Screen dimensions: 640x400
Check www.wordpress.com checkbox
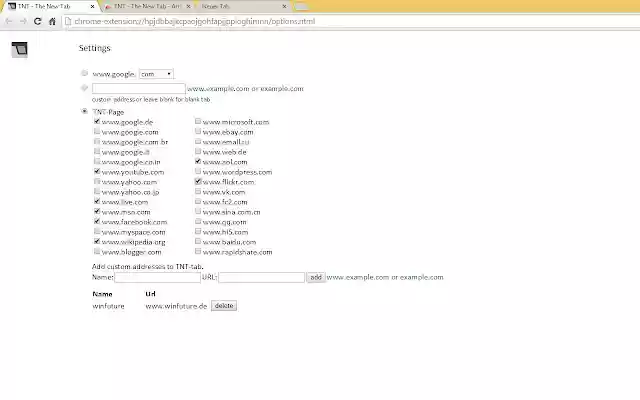[198, 171]
